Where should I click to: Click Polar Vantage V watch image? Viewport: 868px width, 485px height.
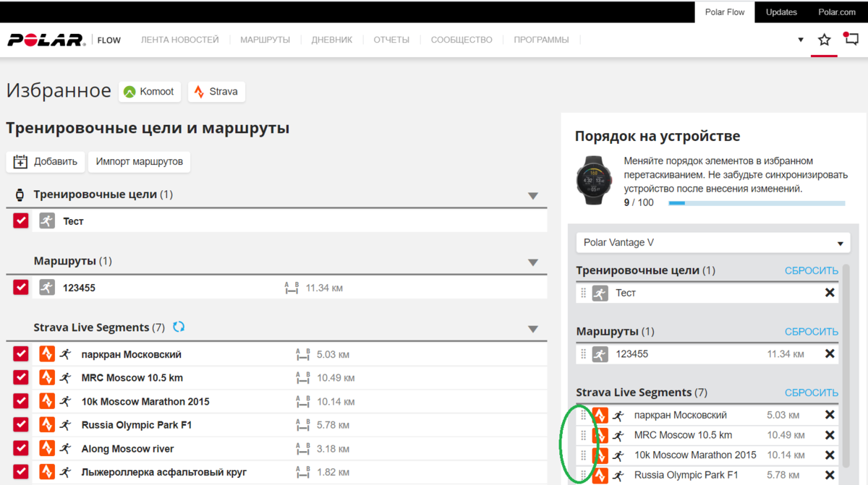tap(596, 180)
